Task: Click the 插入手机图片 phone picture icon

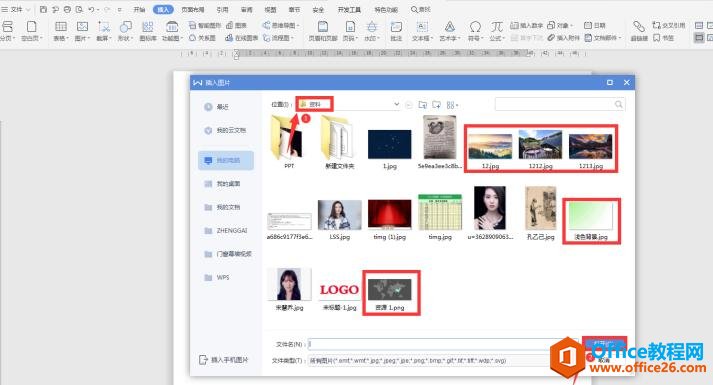Action: (x=203, y=360)
